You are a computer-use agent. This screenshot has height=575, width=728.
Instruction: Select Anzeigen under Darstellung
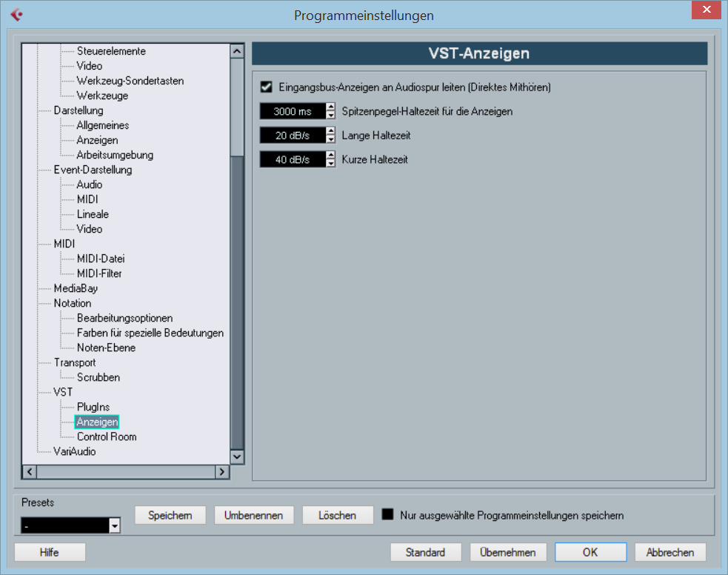click(98, 140)
